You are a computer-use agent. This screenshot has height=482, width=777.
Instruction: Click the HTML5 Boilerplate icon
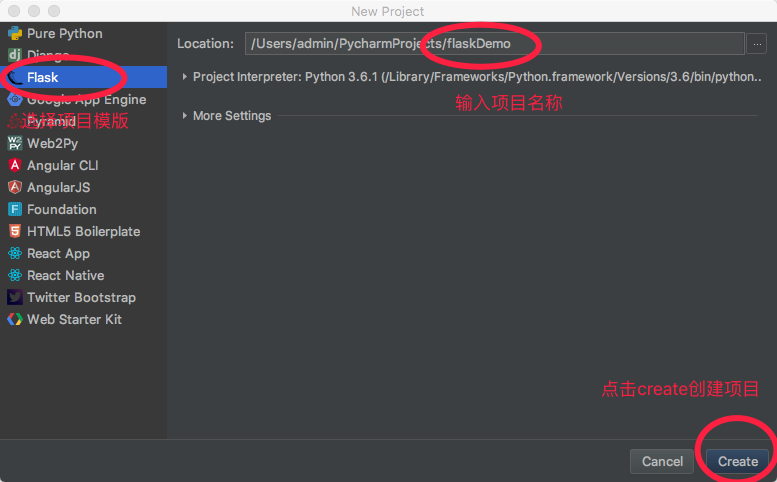(x=15, y=231)
